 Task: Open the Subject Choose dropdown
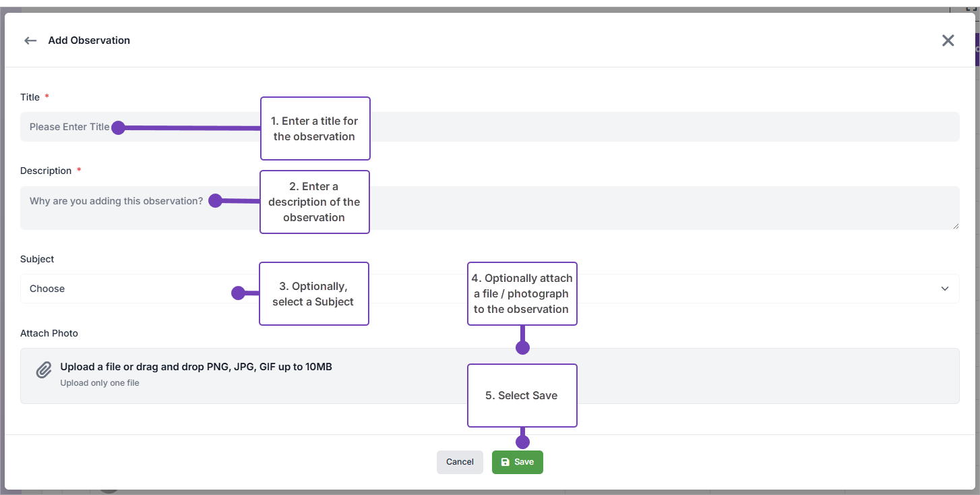[x=135, y=289]
